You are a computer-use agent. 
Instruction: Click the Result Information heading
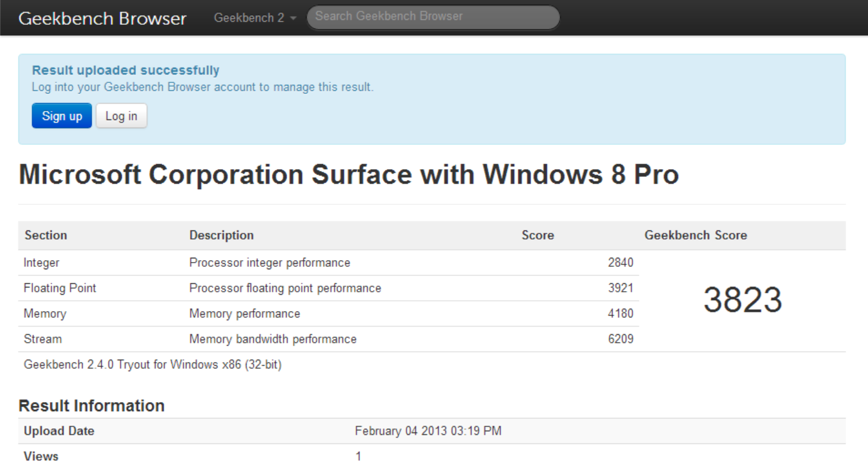coord(92,406)
